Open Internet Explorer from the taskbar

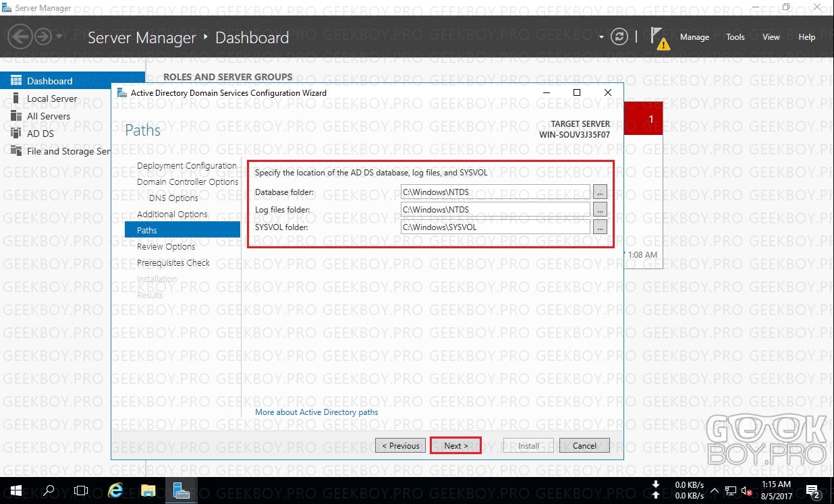(115, 491)
